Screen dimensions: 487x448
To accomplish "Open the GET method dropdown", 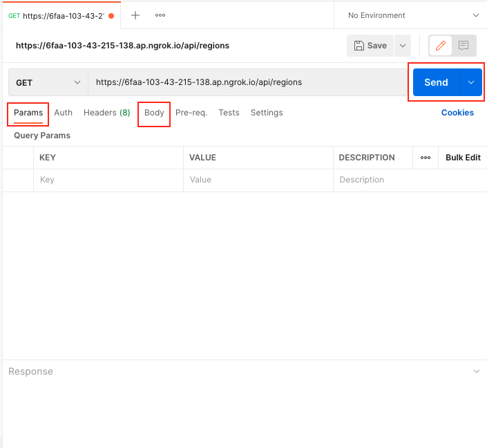I will tap(48, 82).
